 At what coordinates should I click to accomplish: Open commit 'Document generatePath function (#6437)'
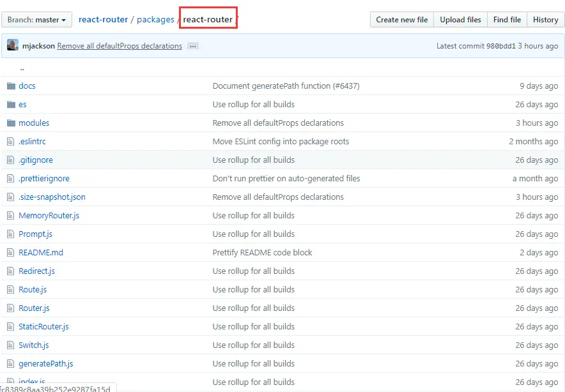286,86
